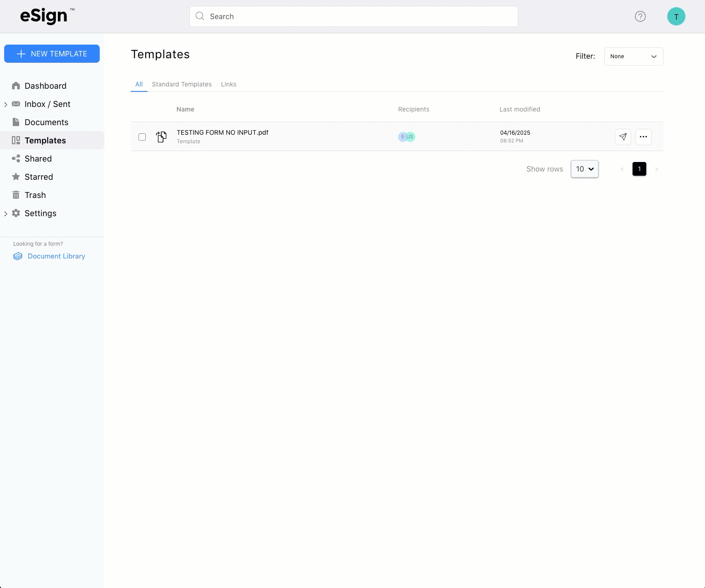The width and height of the screenshot is (705, 588).
Task: Click the eSign logo
Action: click(x=47, y=16)
